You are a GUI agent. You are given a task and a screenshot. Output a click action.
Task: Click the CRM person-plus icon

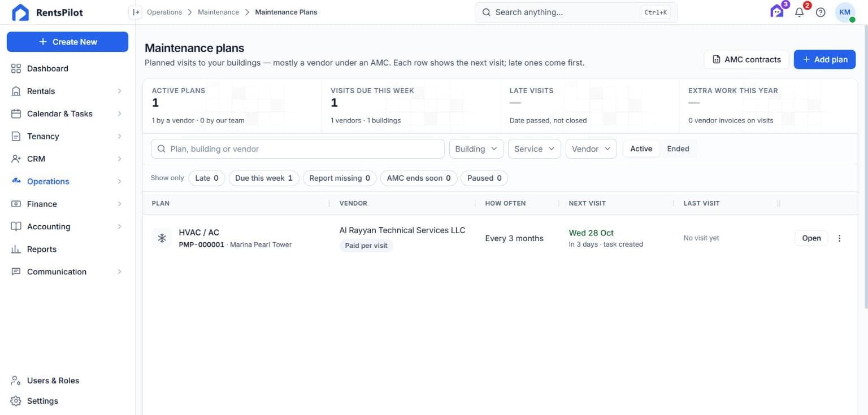tap(16, 159)
